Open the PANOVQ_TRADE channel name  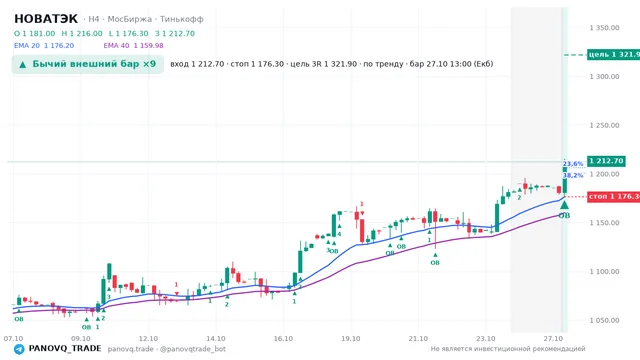click(x=65, y=349)
